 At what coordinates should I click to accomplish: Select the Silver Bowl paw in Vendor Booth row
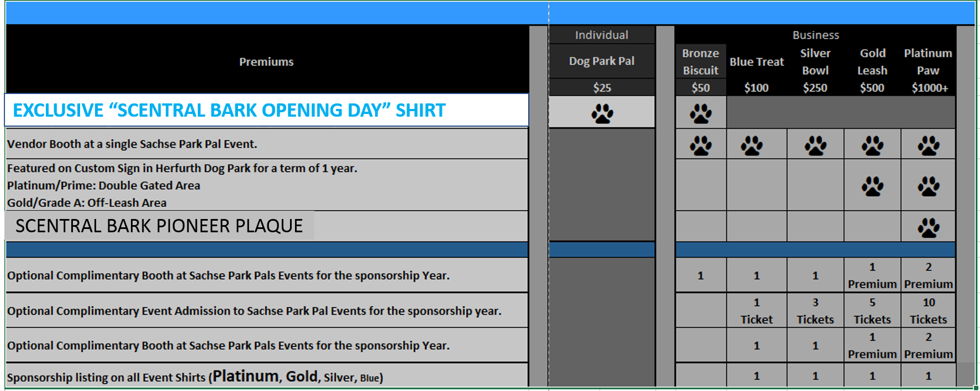click(x=815, y=145)
